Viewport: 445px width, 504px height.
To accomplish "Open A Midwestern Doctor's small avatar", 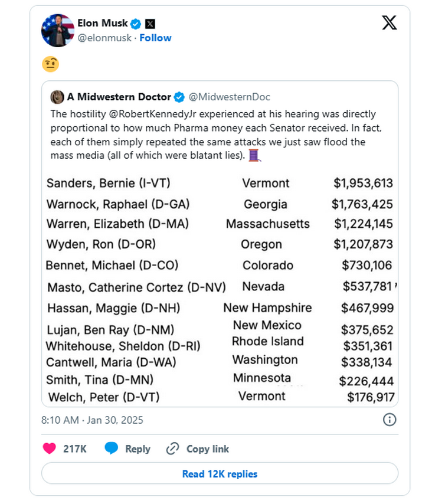I will [x=57, y=97].
